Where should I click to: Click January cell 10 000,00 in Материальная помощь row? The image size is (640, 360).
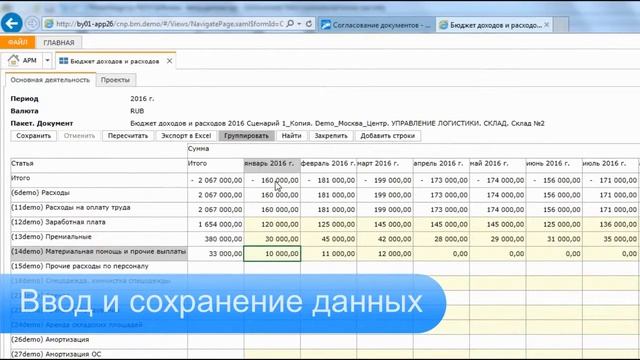pyautogui.click(x=272, y=253)
